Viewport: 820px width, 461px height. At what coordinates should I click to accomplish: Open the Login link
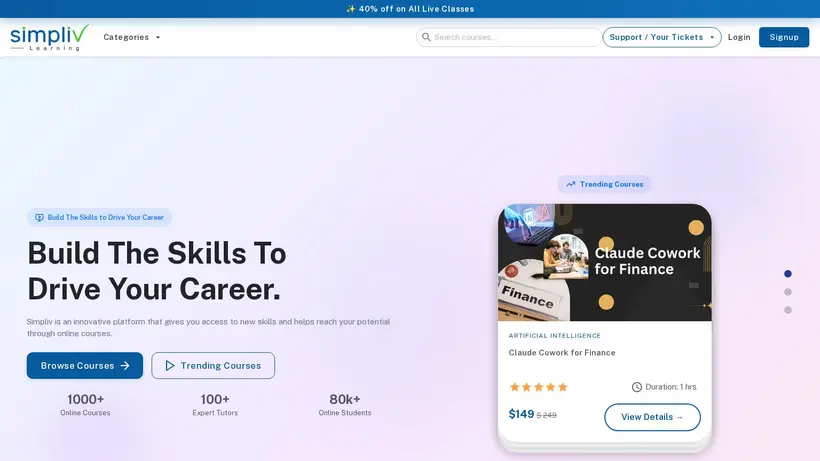pyautogui.click(x=739, y=37)
